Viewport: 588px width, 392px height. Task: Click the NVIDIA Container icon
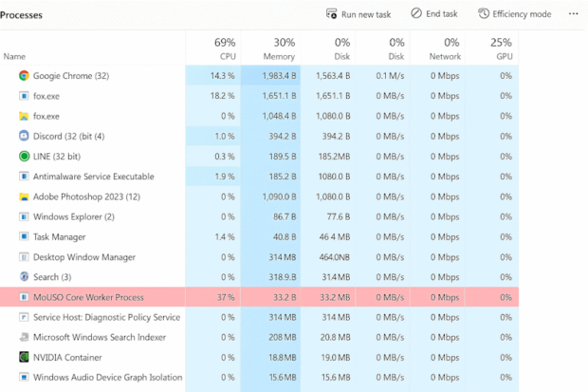point(24,357)
